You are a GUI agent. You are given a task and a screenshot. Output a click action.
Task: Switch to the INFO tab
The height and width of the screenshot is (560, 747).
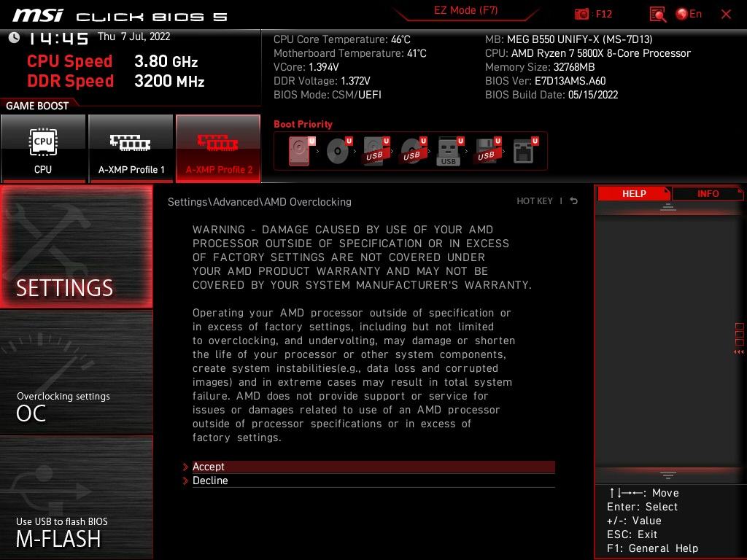(708, 193)
